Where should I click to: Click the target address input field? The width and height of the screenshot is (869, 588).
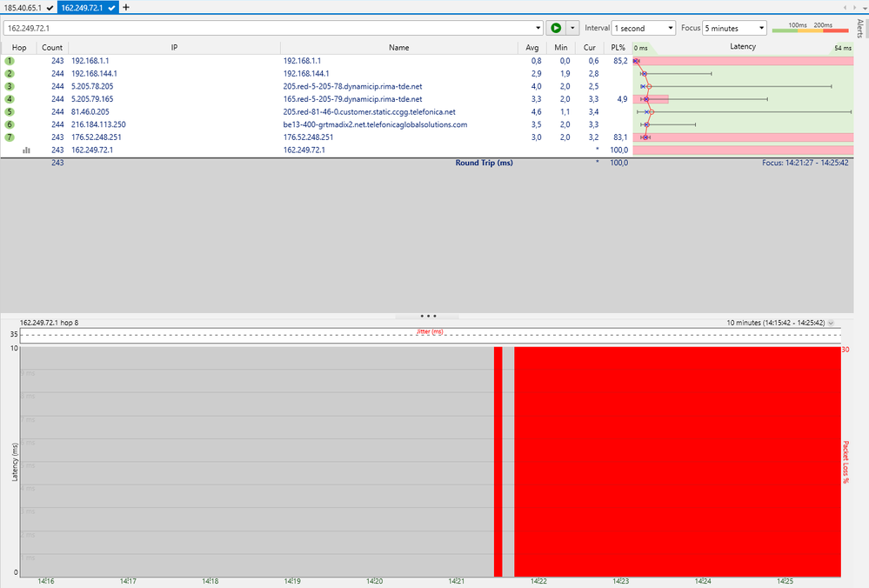(270, 29)
